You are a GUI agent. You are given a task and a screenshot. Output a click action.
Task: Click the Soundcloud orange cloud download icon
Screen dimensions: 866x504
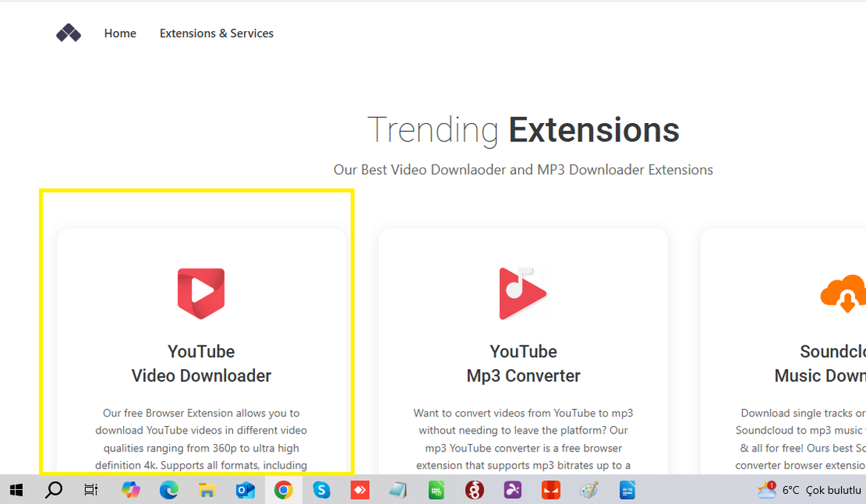[x=844, y=293]
